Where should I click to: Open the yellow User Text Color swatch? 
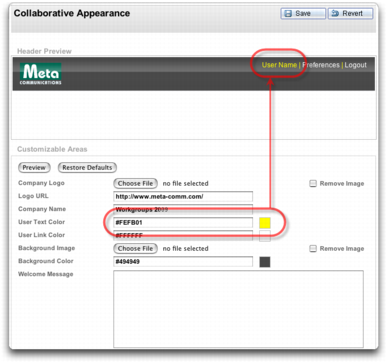[x=265, y=223]
